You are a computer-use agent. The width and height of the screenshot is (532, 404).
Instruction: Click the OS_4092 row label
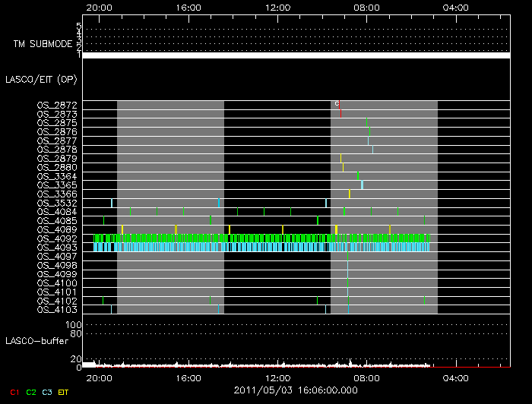57,238
